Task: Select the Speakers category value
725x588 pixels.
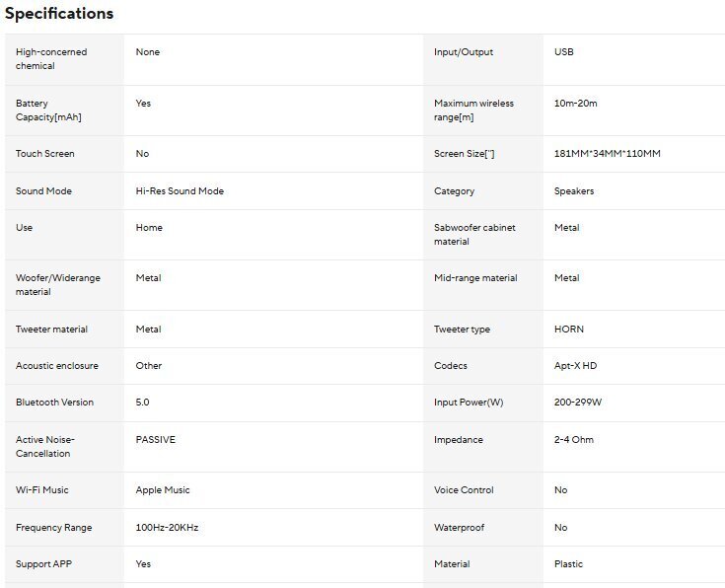Action: tap(574, 191)
